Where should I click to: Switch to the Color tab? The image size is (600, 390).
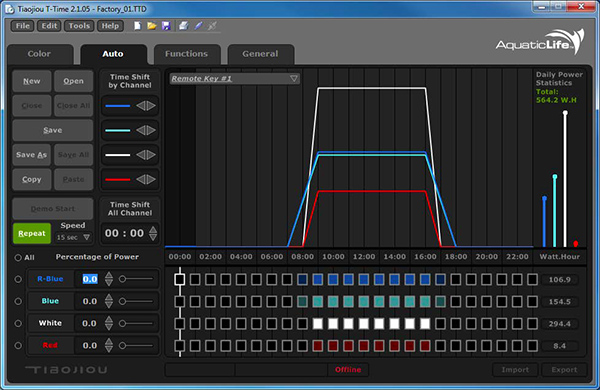click(40, 54)
